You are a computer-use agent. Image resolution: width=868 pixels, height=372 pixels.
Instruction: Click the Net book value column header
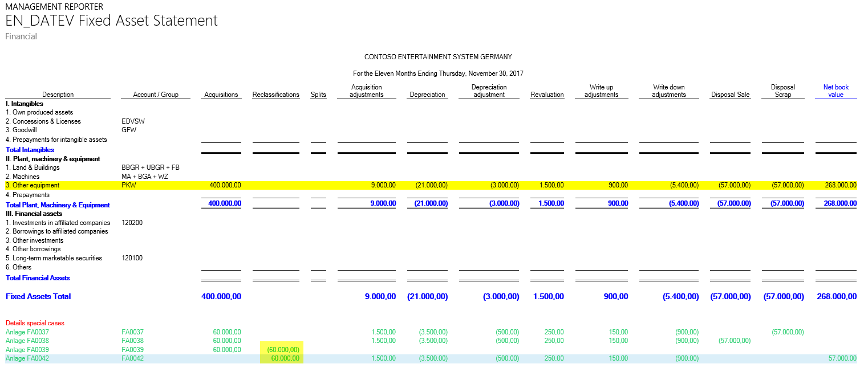835,91
